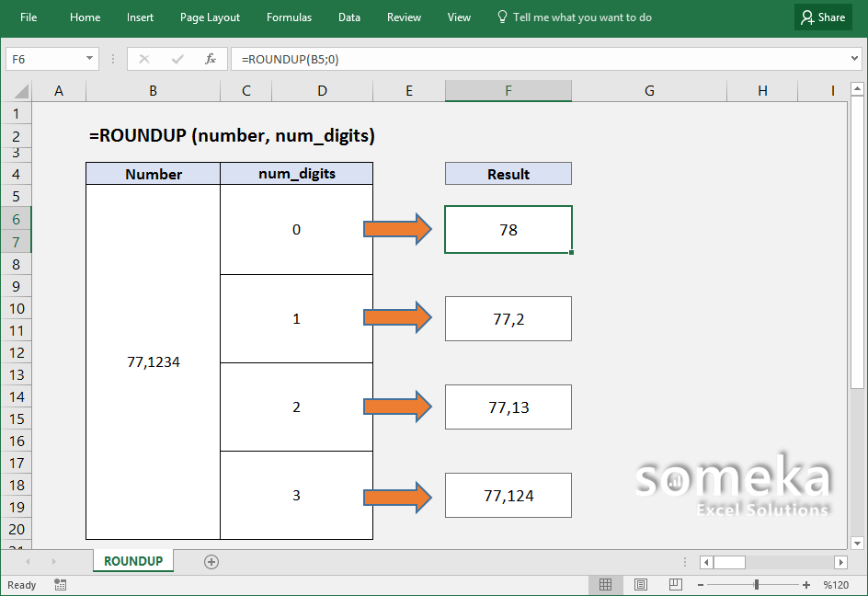Open the Review ribbon tab
Screen dimensions: 868x596
point(404,17)
